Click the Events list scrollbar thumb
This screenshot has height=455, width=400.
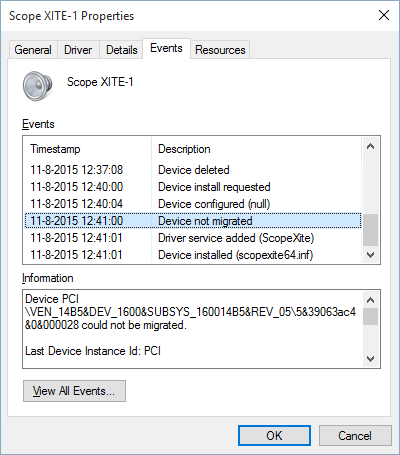pos(370,230)
